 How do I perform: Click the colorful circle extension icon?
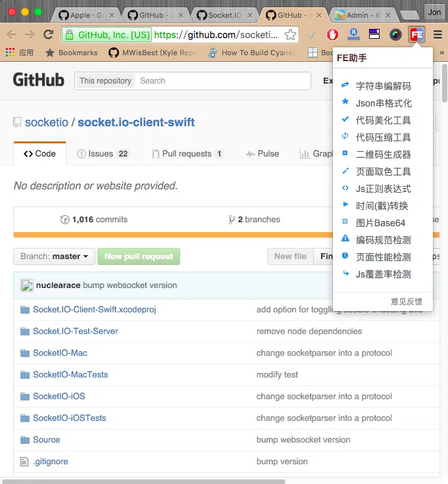tap(395, 35)
